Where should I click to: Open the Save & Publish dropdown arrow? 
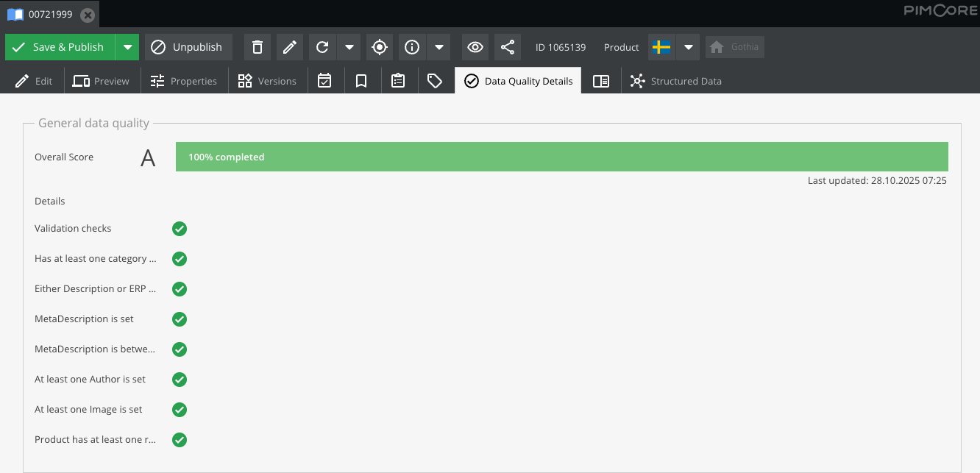[x=128, y=47]
